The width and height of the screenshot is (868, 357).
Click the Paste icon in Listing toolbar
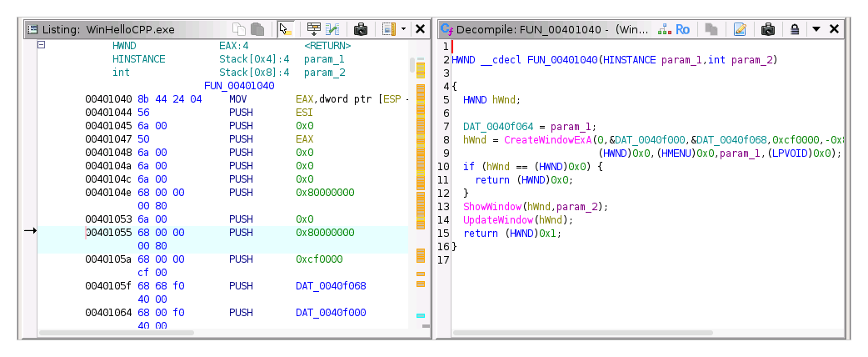click(x=257, y=29)
